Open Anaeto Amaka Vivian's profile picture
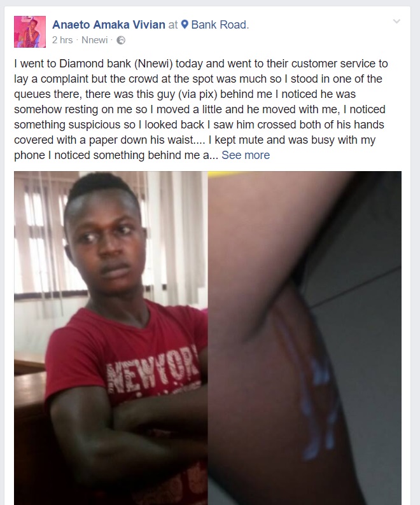The image size is (420, 505). click(30, 32)
